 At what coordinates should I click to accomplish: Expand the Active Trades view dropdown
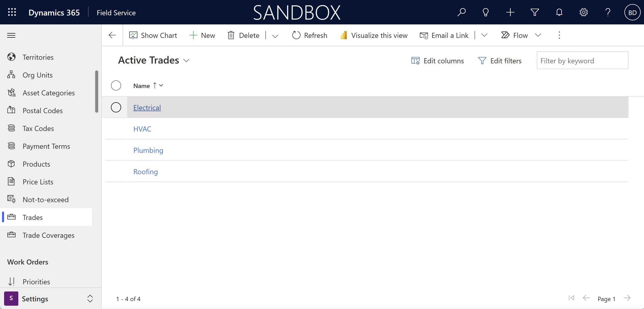[x=187, y=61]
